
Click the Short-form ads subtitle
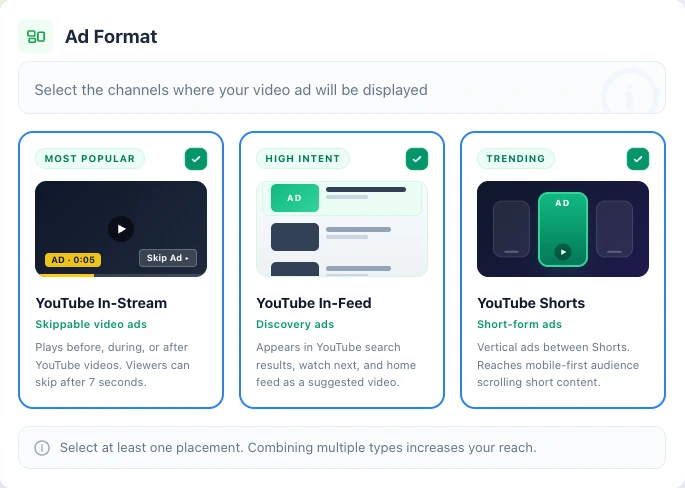click(x=519, y=324)
